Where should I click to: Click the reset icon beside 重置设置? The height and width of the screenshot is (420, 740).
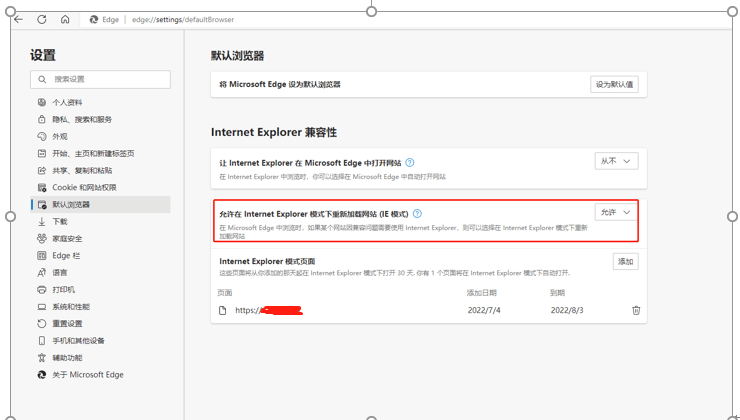tap(42, 324)
